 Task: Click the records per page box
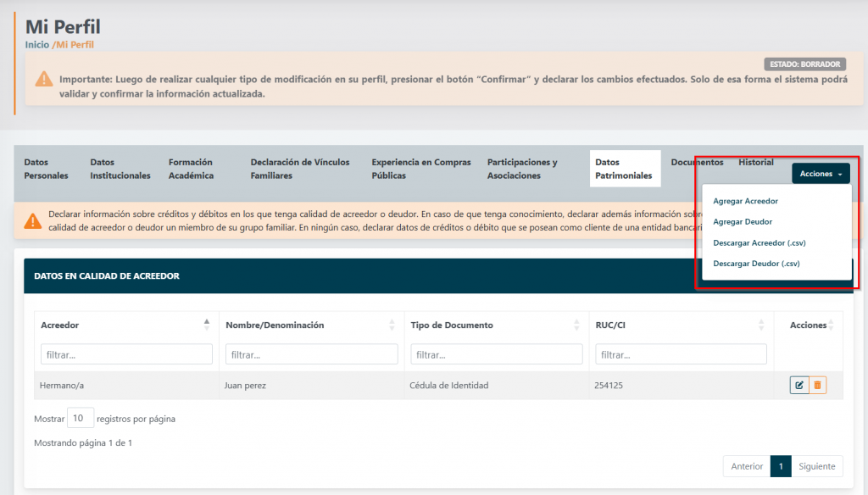(x=81, y=418)
